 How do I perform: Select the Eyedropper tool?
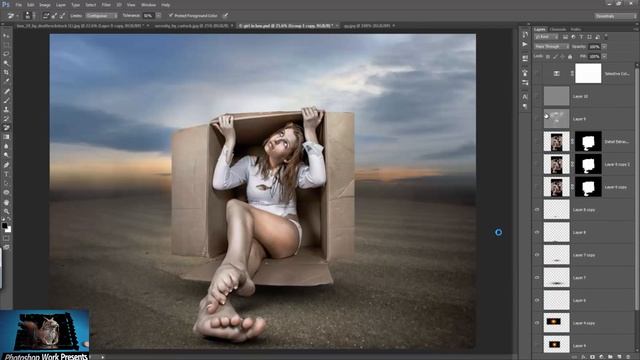click(x=6, y=81)
